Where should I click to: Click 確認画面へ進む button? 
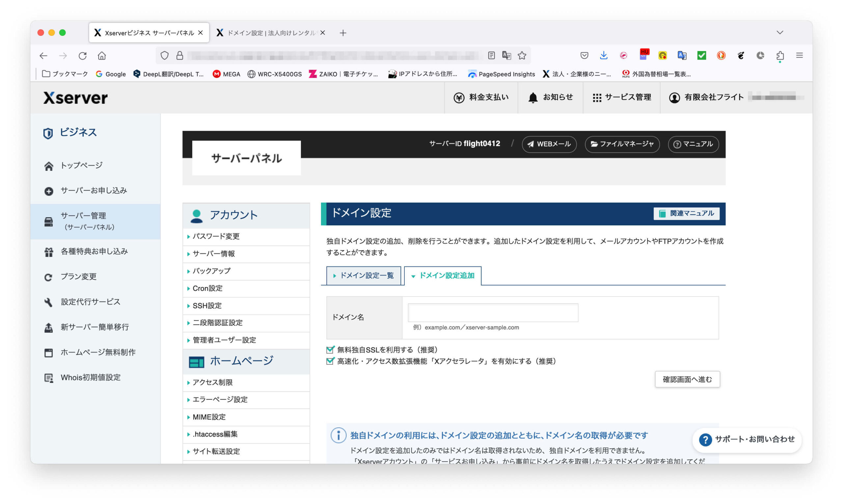click(687, 379)
